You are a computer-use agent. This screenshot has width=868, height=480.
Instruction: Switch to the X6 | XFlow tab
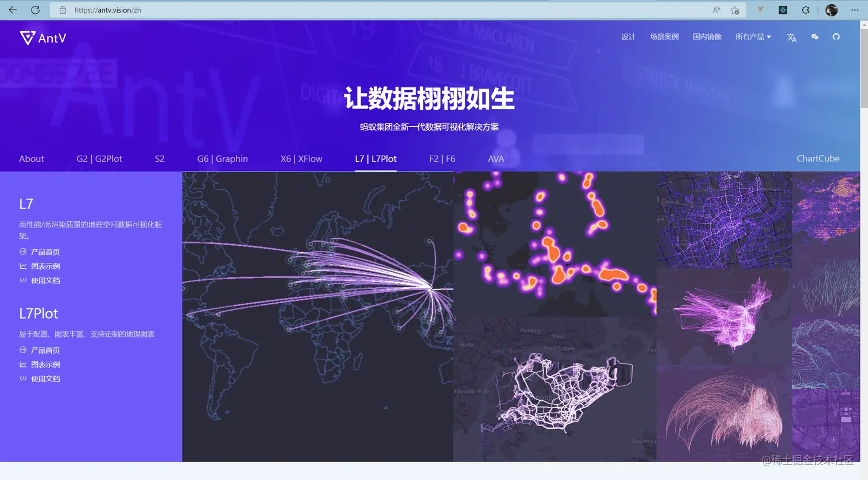tap(301, 159)
